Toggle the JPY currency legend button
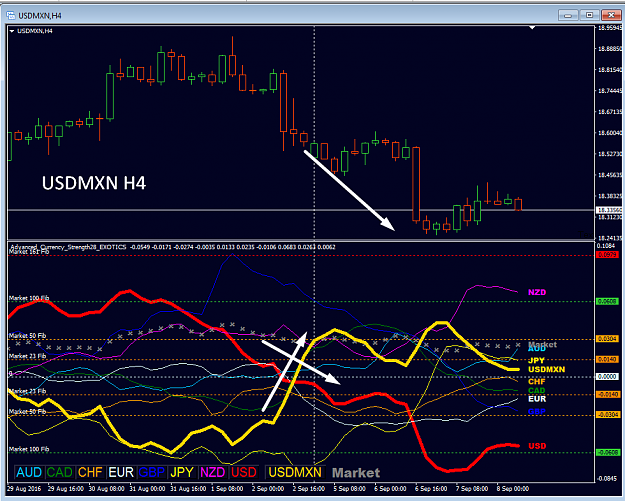 182,472
